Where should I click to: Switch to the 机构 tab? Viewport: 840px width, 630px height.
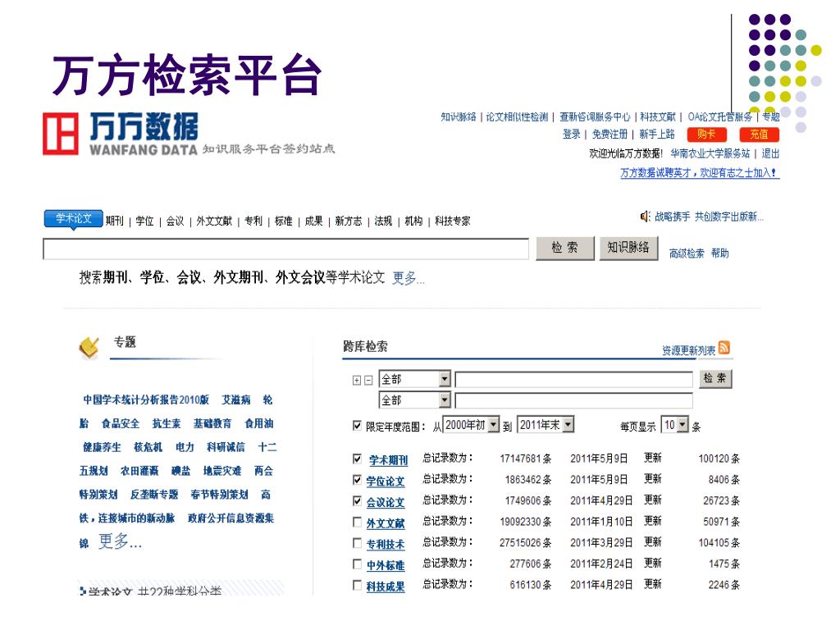[413, 221]
